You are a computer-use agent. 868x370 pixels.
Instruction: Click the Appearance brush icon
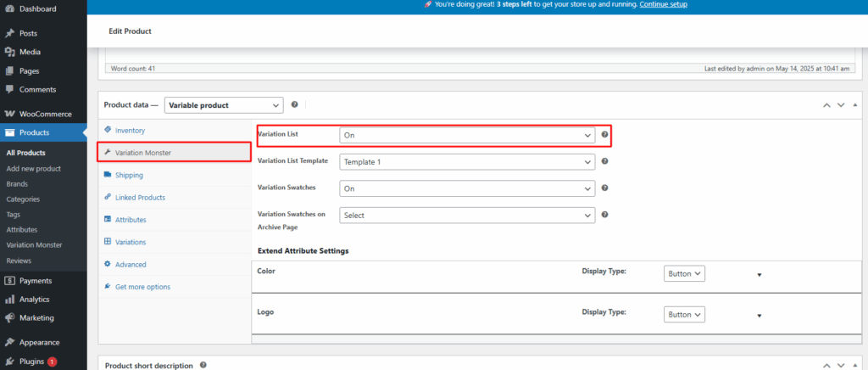click(9, 342)
